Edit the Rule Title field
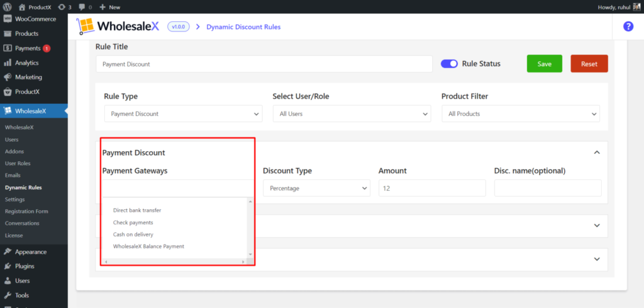This screenshot has height=308, width=644. (x=264, y=64)
